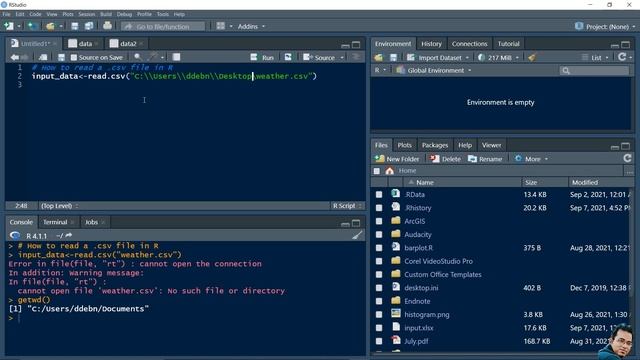Save all open documents icon
Screen dimensions: 640x360
[89, 26]
